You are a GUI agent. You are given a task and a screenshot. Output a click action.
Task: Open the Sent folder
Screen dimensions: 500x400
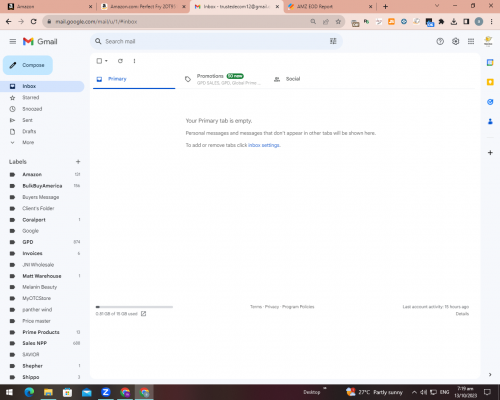pyautogui.click(x=27, y=120)
